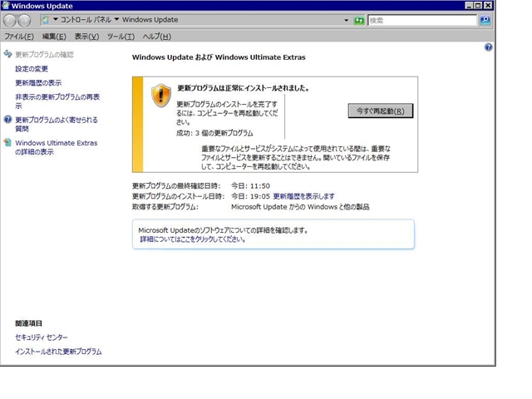Click the 検索 search input field
532x399 pixels.
click(422, 20)
